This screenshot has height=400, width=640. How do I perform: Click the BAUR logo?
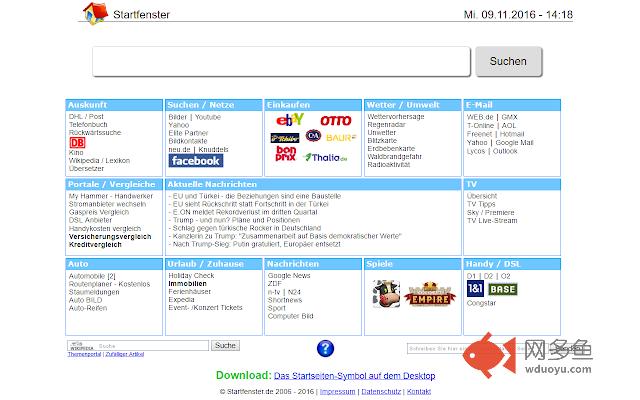coord(341,138)
